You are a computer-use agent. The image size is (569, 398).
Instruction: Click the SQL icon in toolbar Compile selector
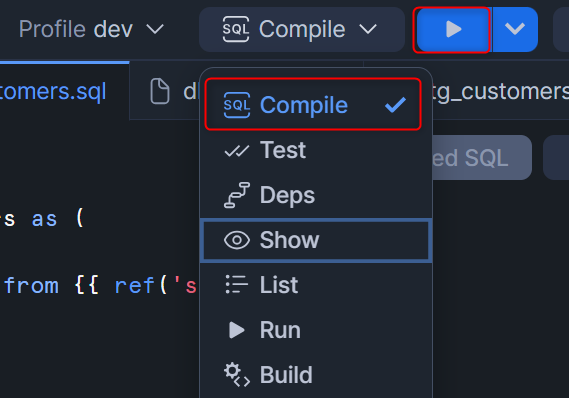point(236,29)
